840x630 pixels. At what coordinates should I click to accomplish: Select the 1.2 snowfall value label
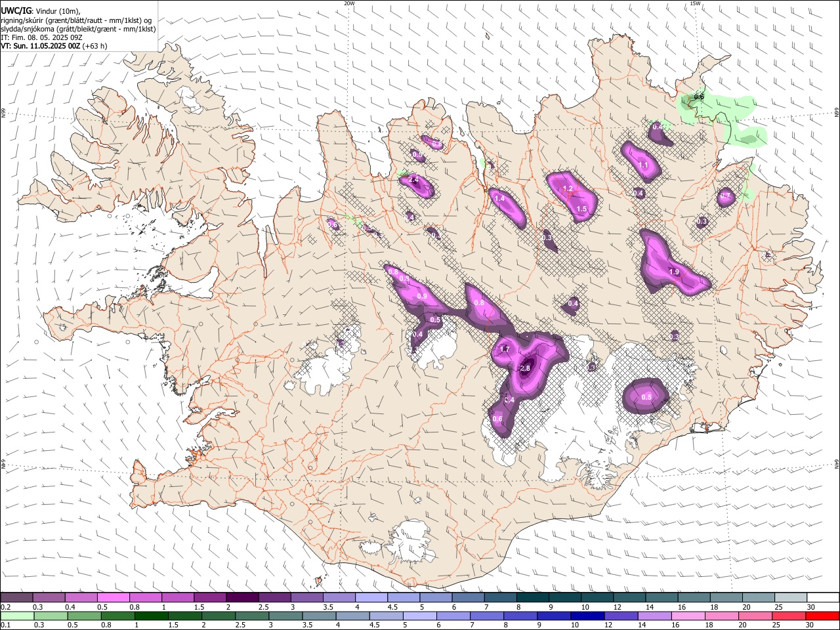tap(568, 189)
